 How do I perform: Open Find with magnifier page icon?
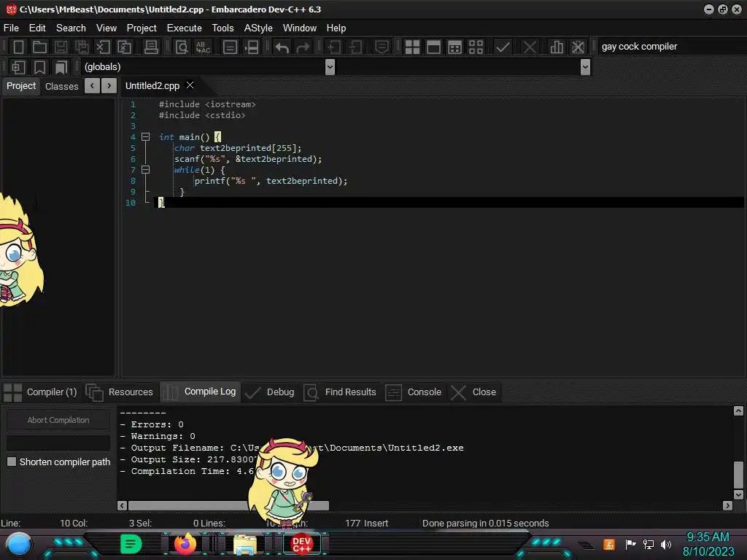182,47
